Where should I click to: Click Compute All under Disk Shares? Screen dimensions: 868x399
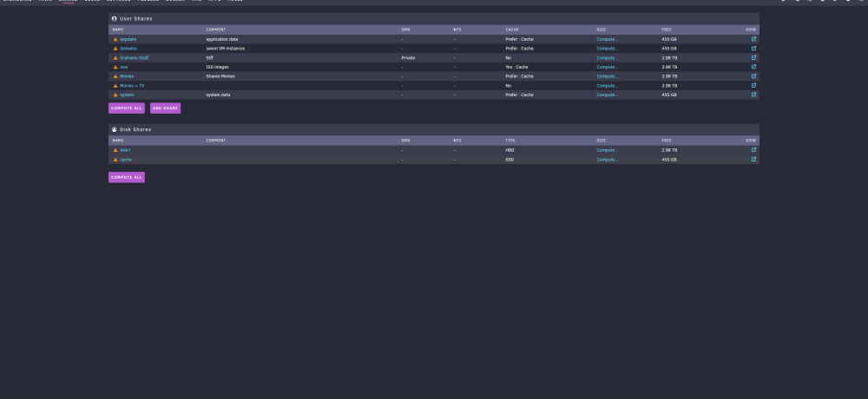(127, 177)
